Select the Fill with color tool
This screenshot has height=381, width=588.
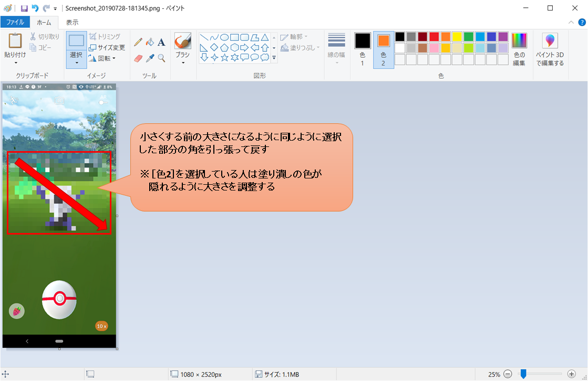click(149, 42)
